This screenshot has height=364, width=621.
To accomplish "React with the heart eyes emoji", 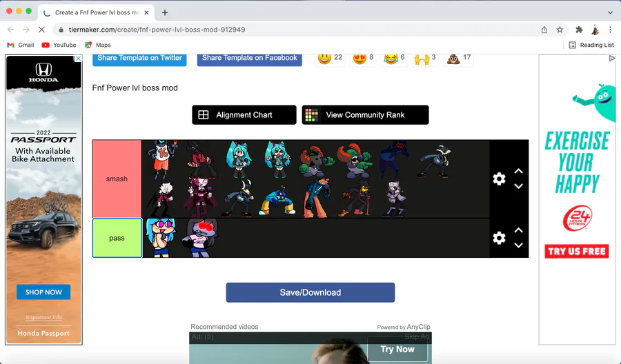I will tap(359, 58).
